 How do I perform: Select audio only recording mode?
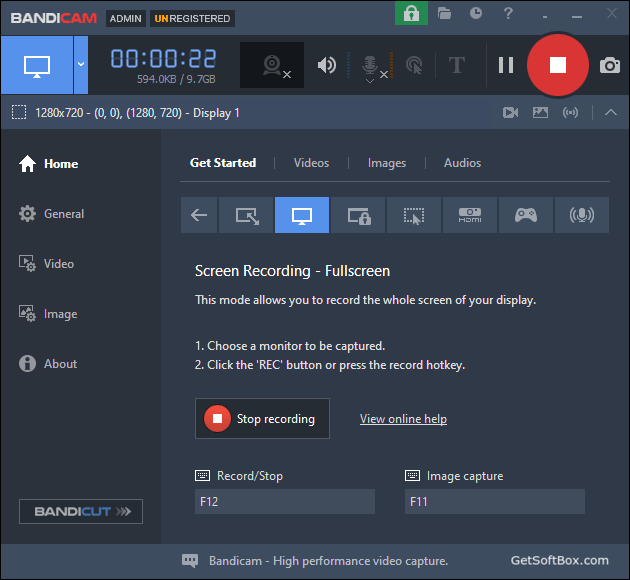tap(582, 215)
